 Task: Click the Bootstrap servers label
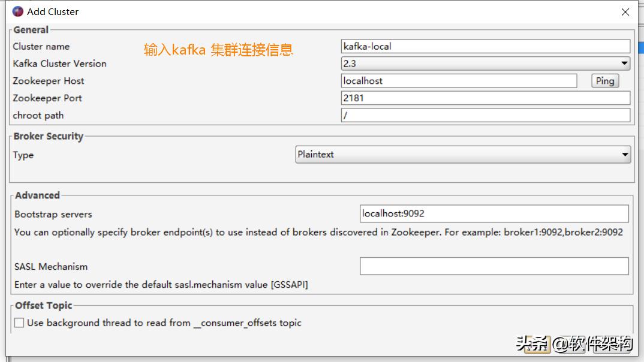click(x=53, y=214)
